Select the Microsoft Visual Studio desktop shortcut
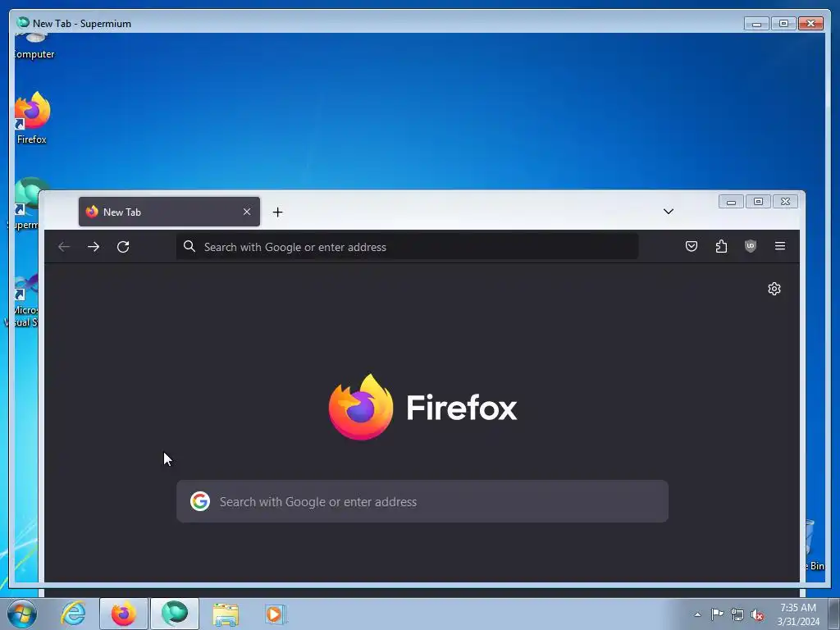Screen dimensions: 840x630 pos(25,300)
